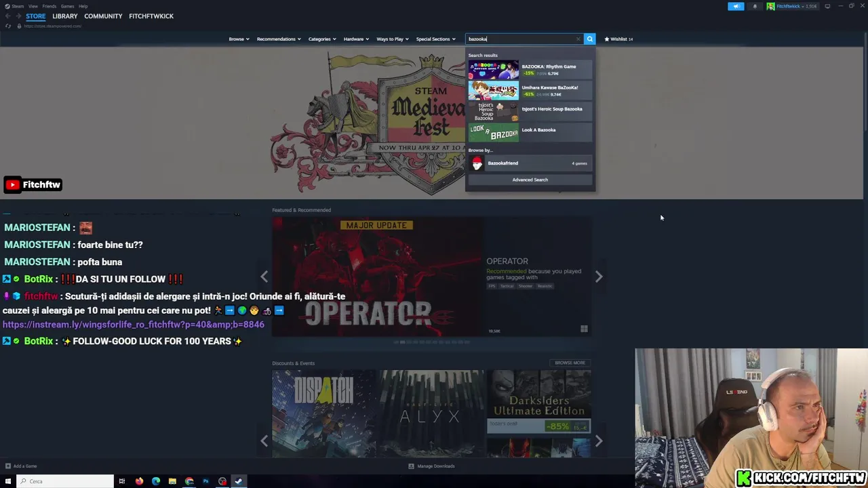Switch to the COMMUNITY tab

click(103, 16)
